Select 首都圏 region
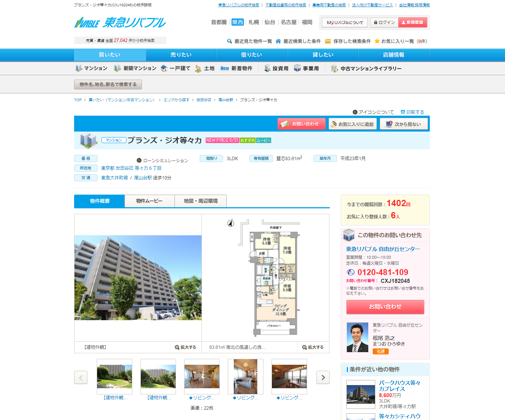 point(219,22)
